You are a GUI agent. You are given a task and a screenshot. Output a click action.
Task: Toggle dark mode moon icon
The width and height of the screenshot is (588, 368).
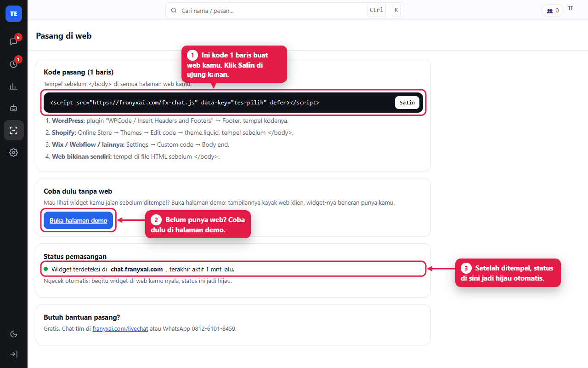coord(14,334)
